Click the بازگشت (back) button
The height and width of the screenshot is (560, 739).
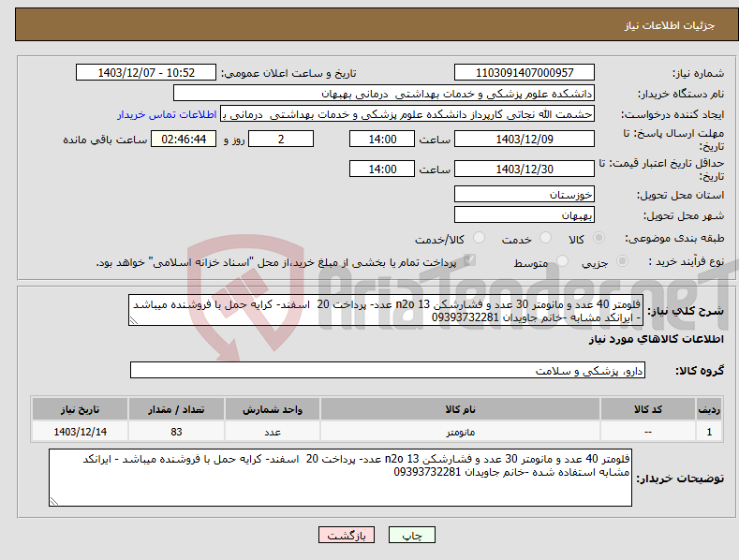[x=347, y=535]
